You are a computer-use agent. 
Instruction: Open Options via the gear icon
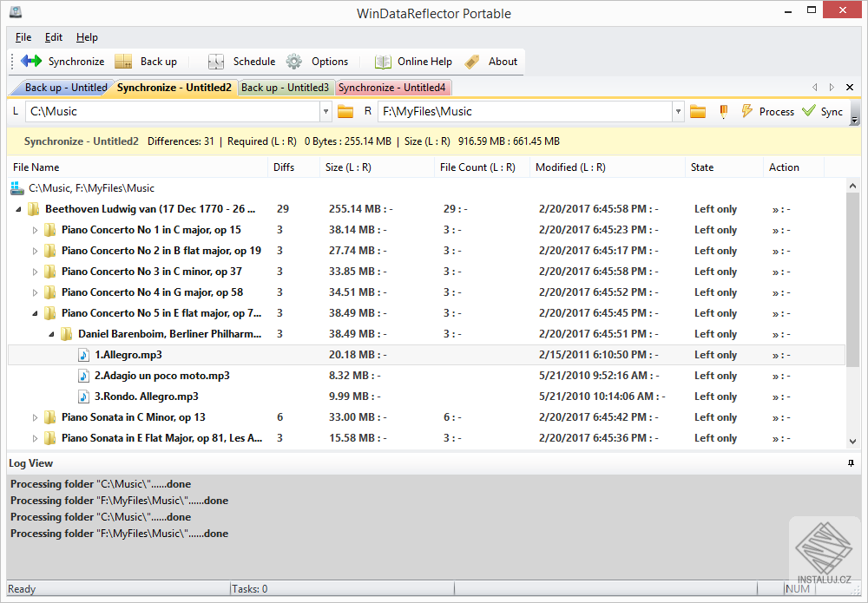click(295, 62)
